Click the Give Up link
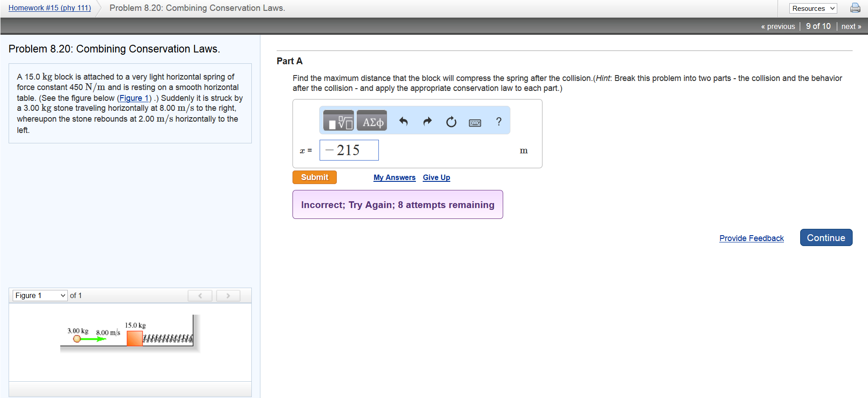The width and height of the screenshot is (868, 398). tap(436, 177)
